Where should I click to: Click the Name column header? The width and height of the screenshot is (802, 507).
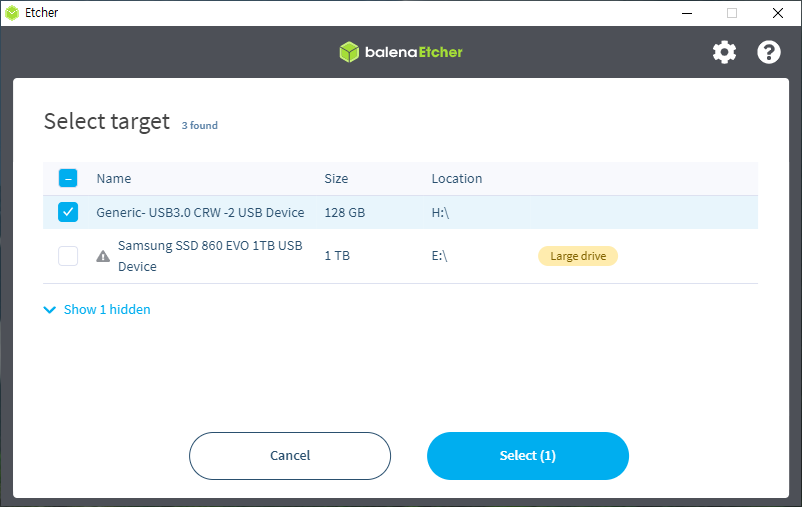click(114, 179)
